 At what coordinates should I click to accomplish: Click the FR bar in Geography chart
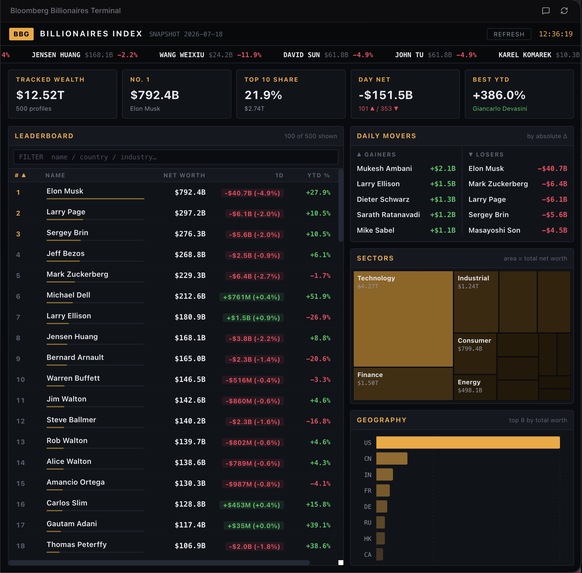tap(383, 490)
